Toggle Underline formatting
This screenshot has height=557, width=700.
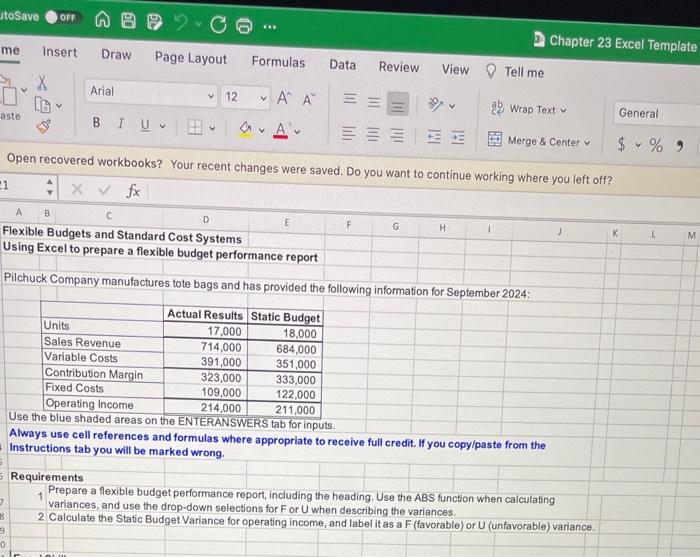[144, 125]
